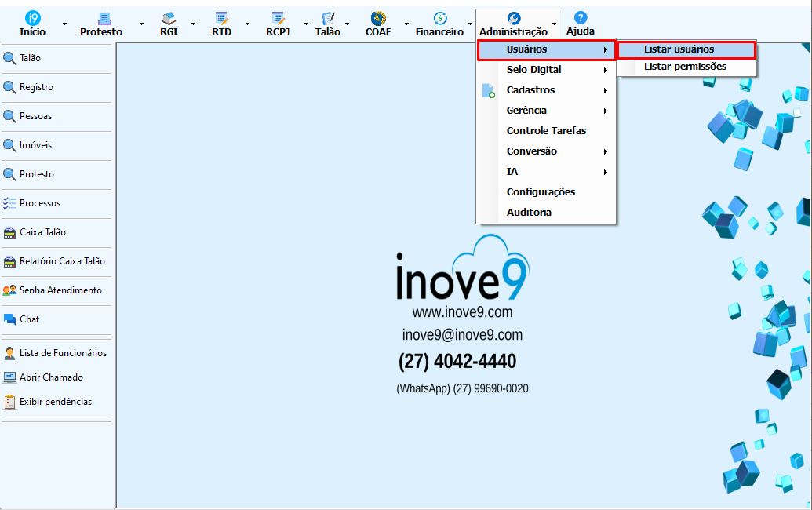Click the Ajuda help icon
812x510 pixels.
[581, 18]
